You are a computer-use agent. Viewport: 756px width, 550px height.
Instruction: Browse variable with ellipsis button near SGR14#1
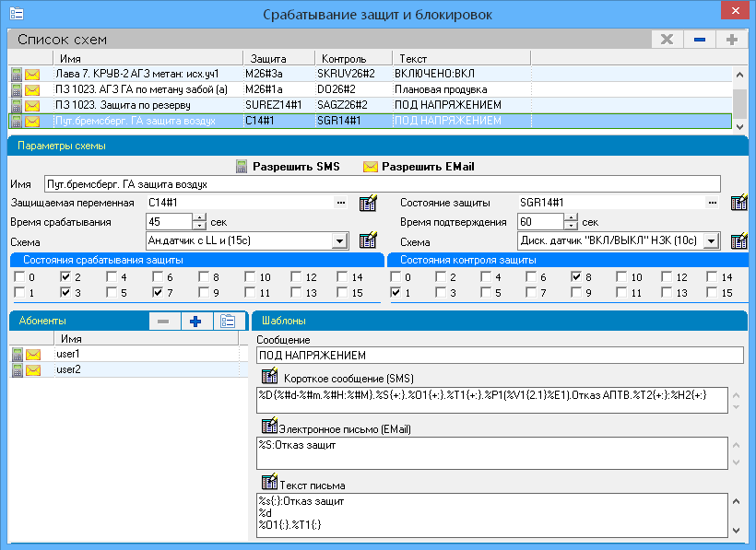(712, 203)
